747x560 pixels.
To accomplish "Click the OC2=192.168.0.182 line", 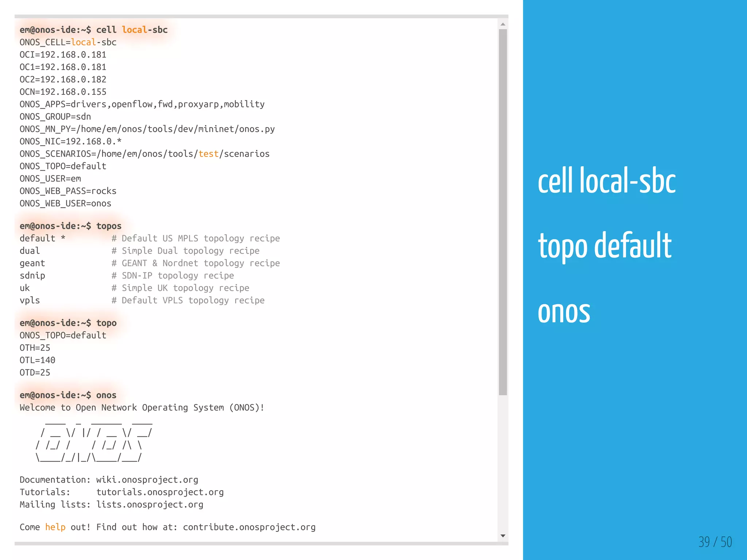I will coord(63,79).
